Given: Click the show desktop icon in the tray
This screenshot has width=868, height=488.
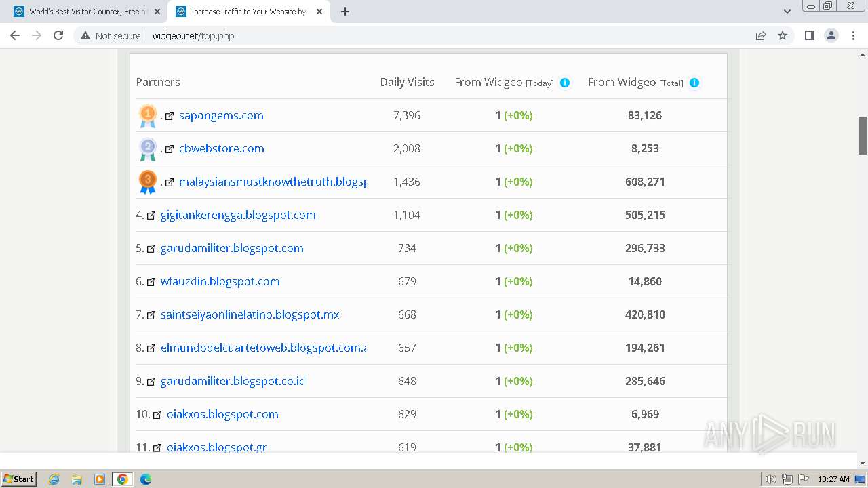Looking at the screenshot, I should pyautogui.click(x=860, y=479).
